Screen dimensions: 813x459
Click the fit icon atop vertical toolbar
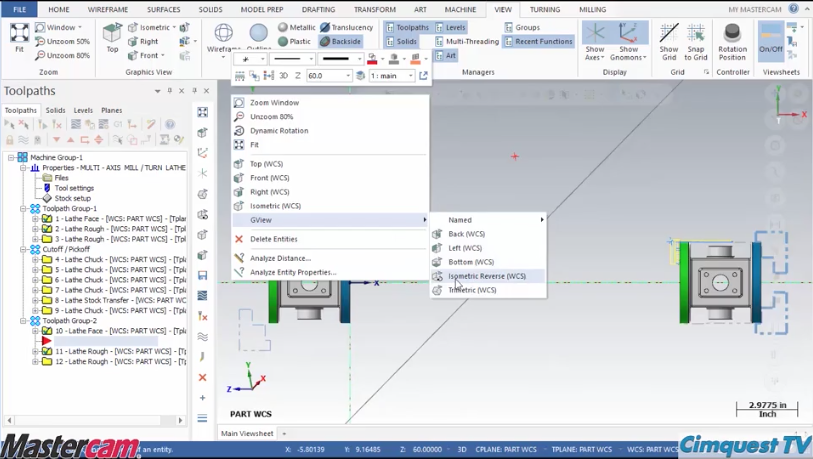[202, 112]
